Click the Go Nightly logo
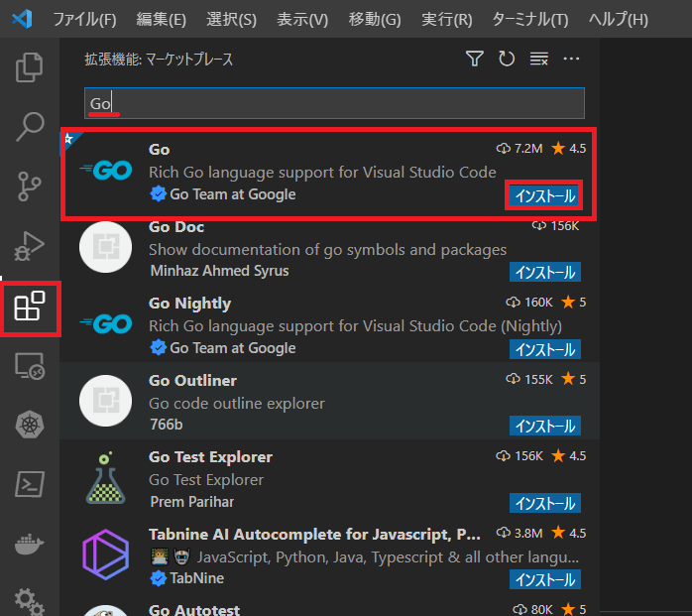The image size is (692, 616). (106, 323)
